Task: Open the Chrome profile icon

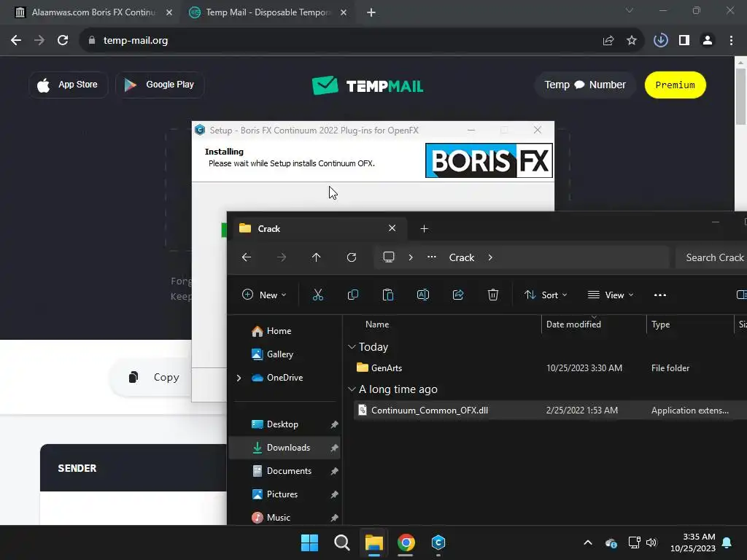Action: point(708,41)
